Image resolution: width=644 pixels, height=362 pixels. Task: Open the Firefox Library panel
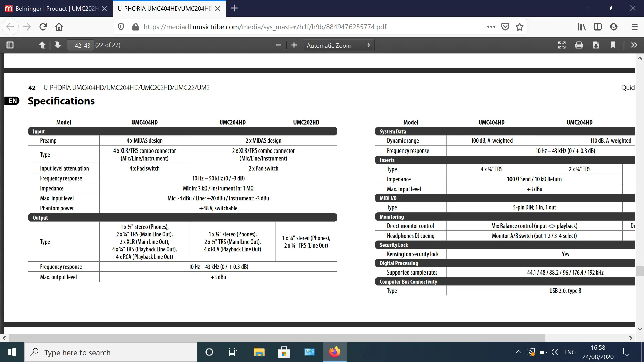(582, 27)
